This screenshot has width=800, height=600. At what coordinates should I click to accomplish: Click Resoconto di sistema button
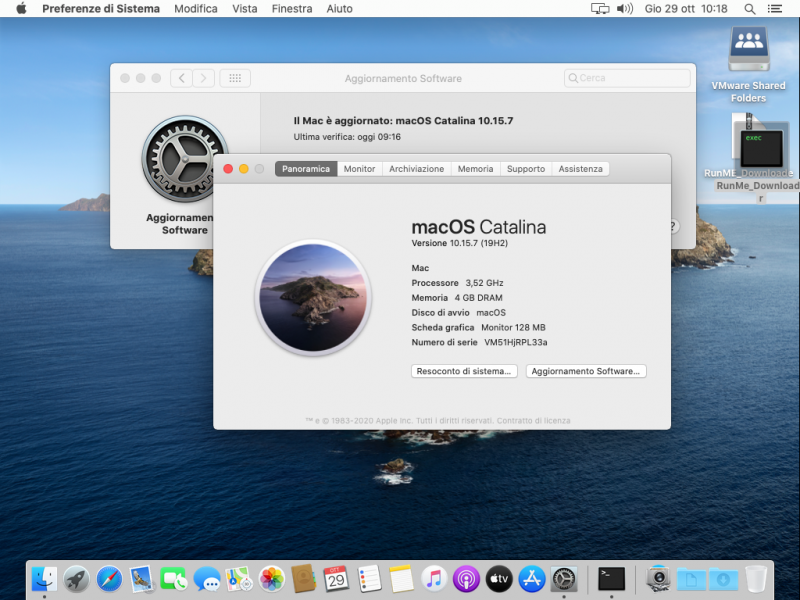[464, 371]
